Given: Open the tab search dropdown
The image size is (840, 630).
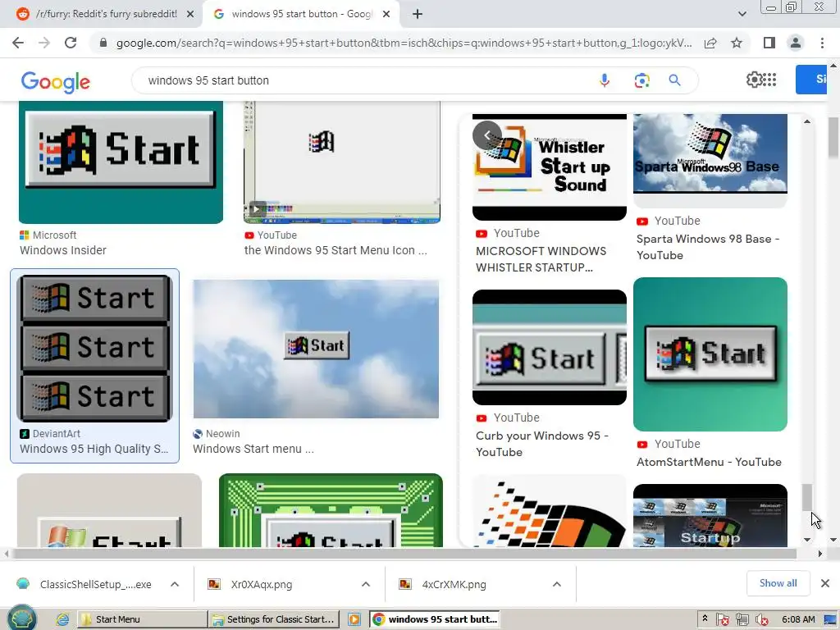Looking at the screenshot, I should (742, 14).
